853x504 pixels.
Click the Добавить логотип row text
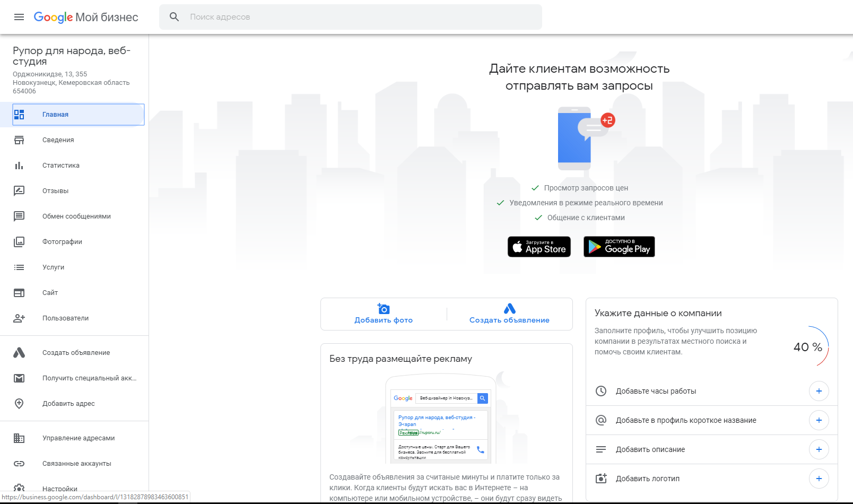[648, 479]
